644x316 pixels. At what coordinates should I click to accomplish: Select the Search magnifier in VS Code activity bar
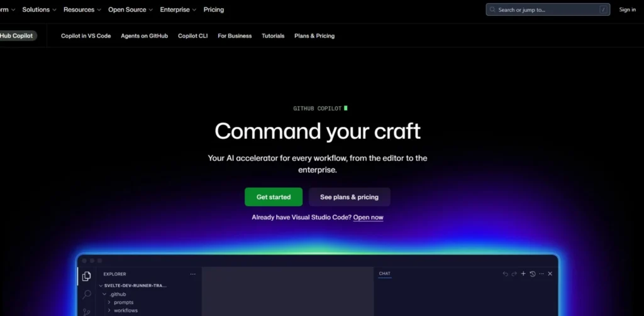pyautogui.click(x=87, y=294)
